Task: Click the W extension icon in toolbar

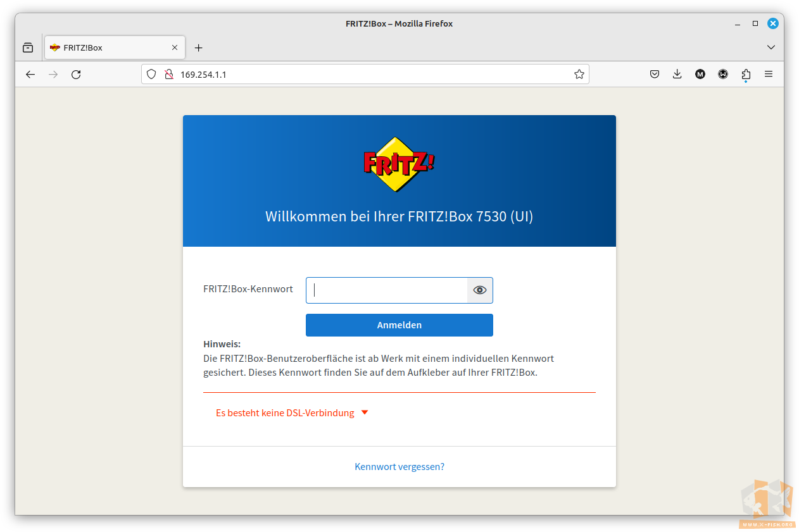Action: click(723, 74)
